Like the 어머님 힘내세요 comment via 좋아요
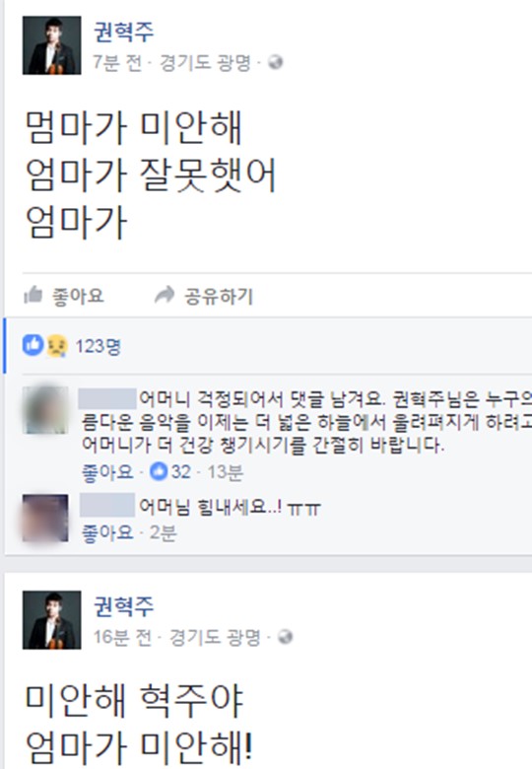 click(x=107, y=532)
